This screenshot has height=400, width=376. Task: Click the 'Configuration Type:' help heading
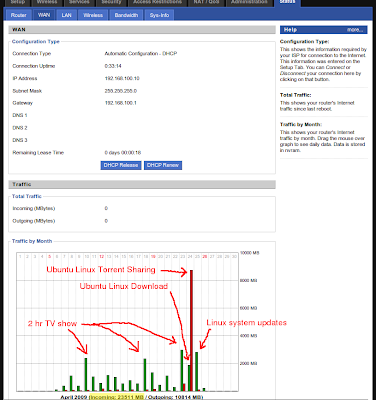304,42
